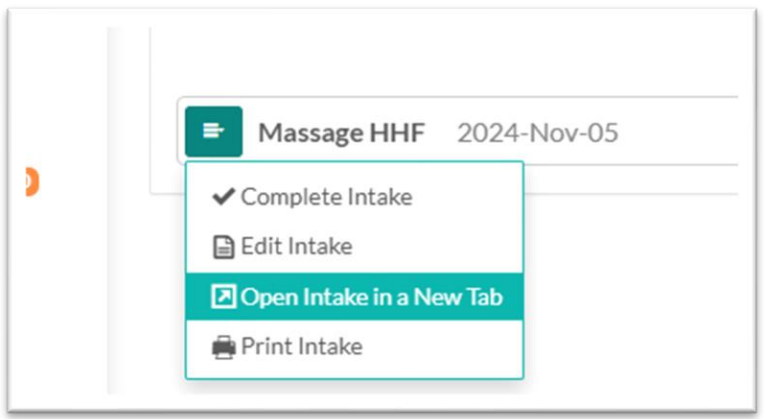This screenshot has height=419, width=764.
Task: Click the Massage HHF intake title
Action: pos(341,133)
